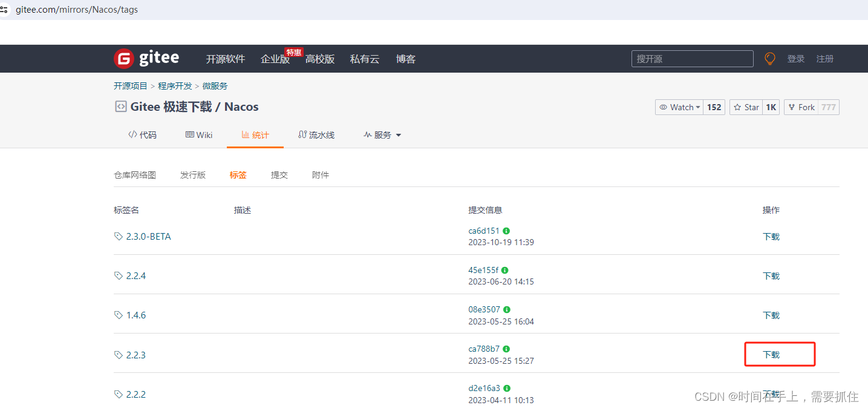This screenshot has width=868, height=408.
Task: Open 程序开发 breadcrumb link
Action: (x=175, y=86)
